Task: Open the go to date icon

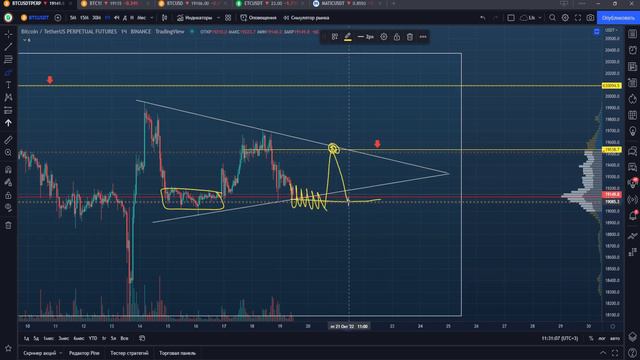Action: (142, 338)
